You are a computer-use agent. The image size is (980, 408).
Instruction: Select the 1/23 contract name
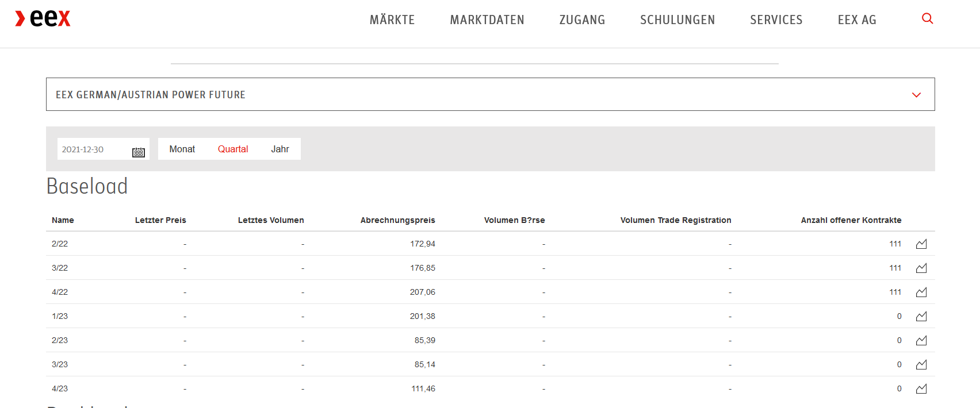[60, 316]
